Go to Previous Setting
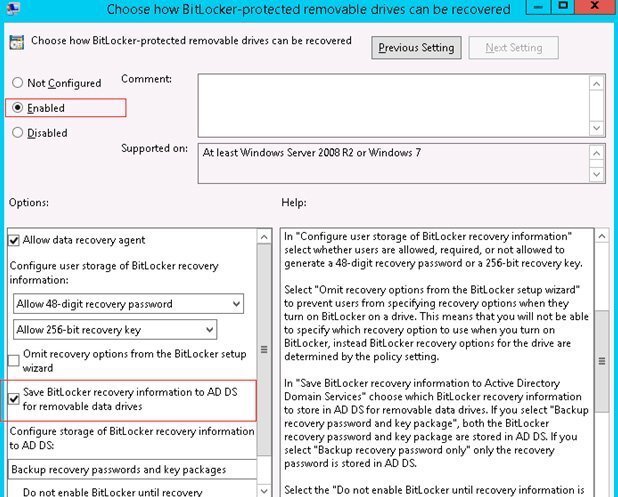This screenshot has width=618, height=497. coord(416,48)
